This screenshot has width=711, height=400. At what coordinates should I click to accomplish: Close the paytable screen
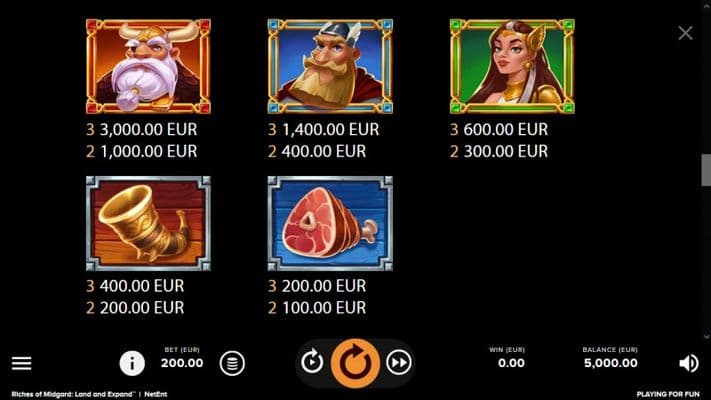click(x=685, y=33)
